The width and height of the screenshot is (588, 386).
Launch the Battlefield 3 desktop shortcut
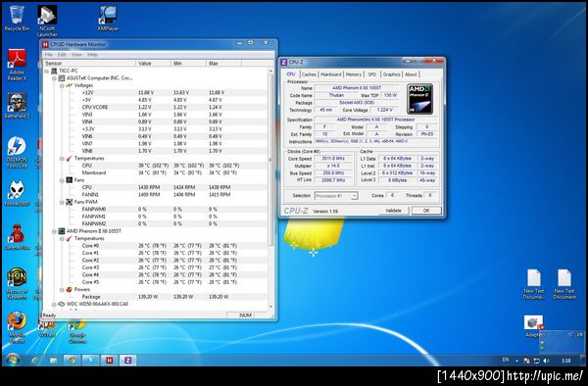click(17, 105)
